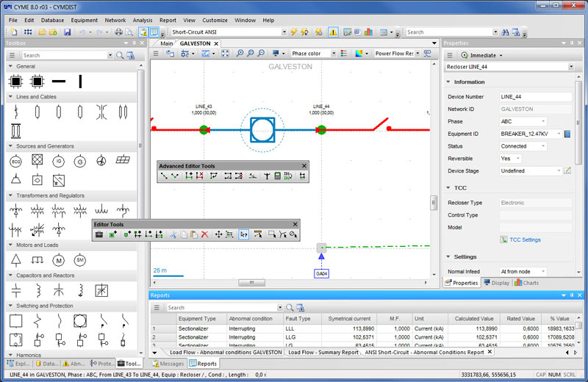Collapse the Information section in Properties
Screen dimensions: 588x382
(448, 82)
